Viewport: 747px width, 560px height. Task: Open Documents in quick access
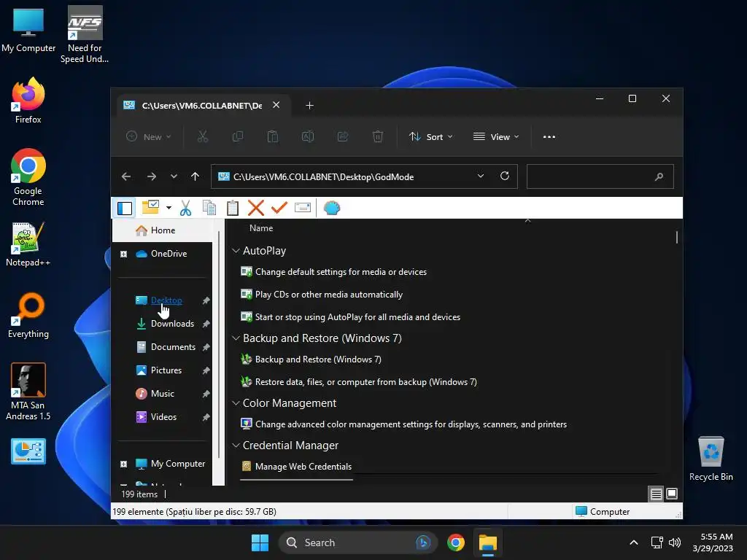tap(173, 347)
